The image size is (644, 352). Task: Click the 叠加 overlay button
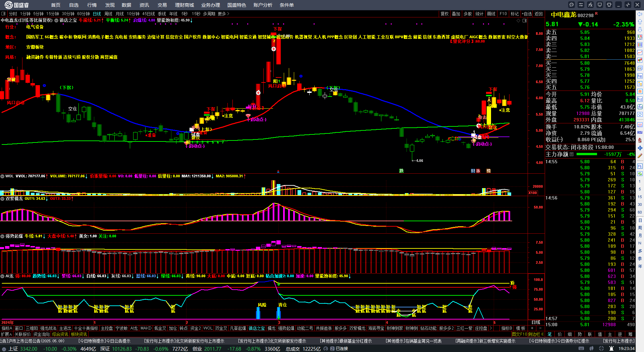click(x=456, y=14)
